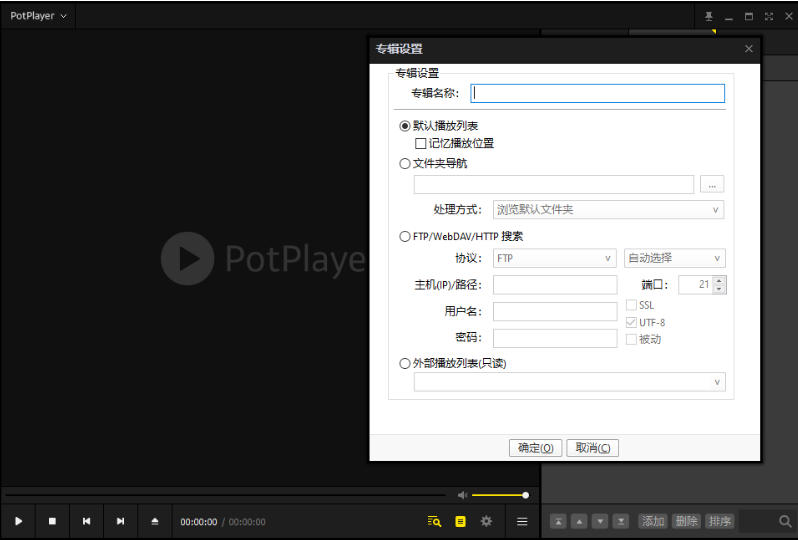Viewport: 798px width, 540px height.
Task: Click the 取消(C) button
Action: point(592,448)
